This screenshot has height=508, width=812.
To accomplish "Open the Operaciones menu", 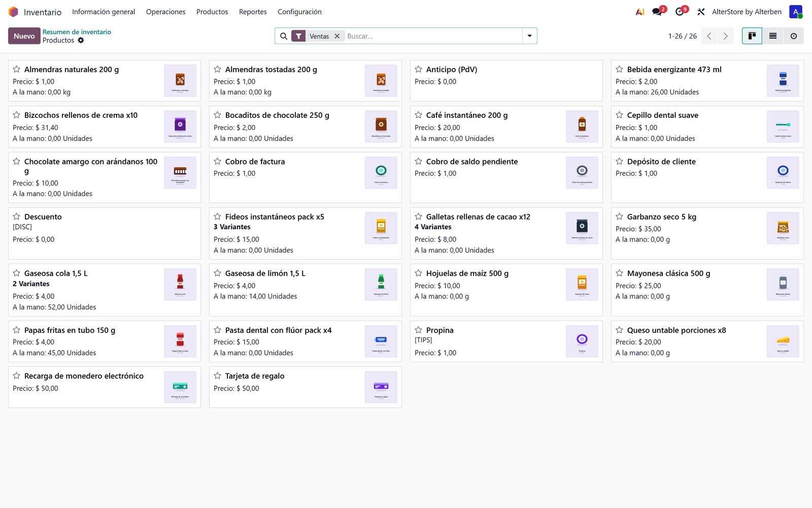I will click(166, 12).
